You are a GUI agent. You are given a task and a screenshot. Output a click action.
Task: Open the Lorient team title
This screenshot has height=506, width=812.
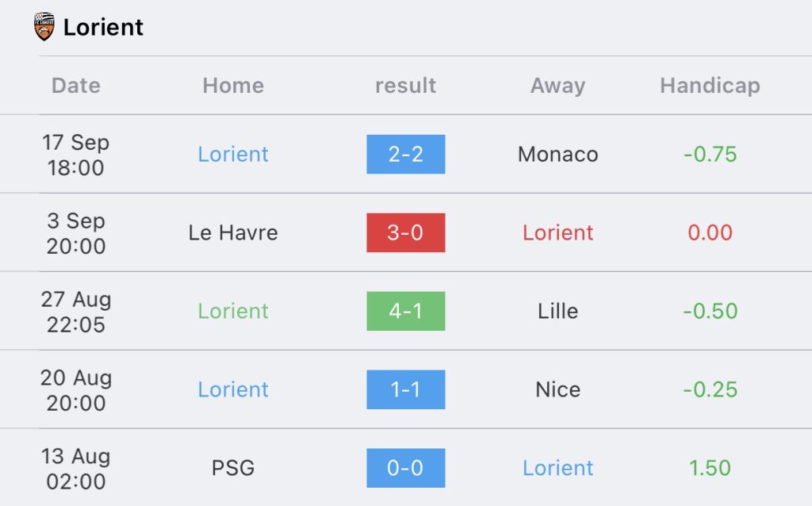point(103,27)
